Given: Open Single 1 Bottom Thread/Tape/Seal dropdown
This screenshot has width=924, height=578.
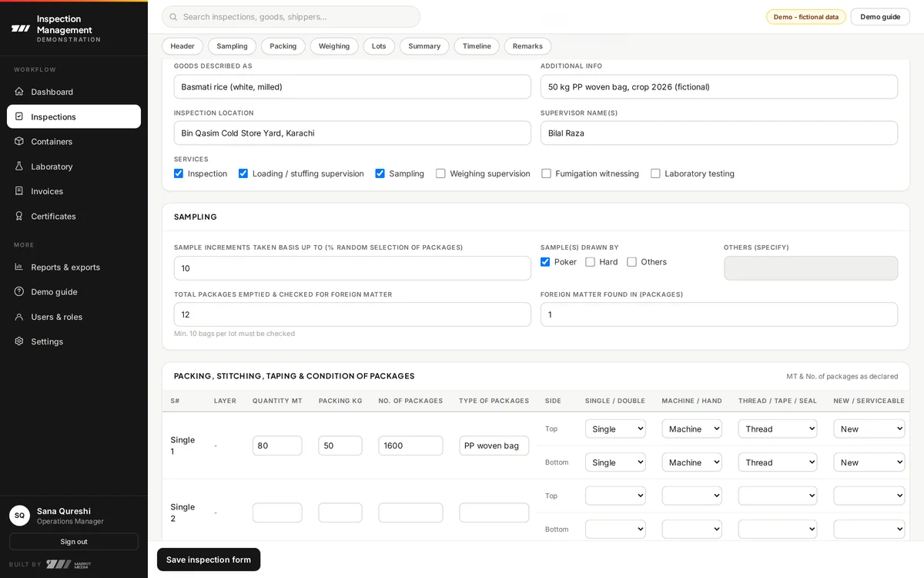Looking at the screenshot, I should pos(778,462).
